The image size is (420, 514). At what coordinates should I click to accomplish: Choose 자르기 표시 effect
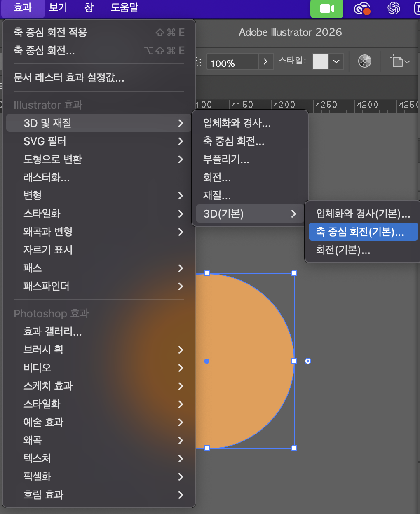(99, 250)
